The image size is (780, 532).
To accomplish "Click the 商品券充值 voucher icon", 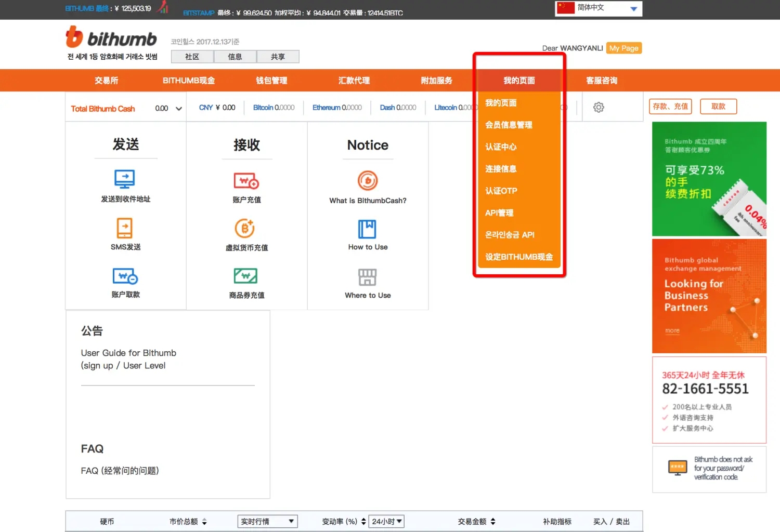I will 246,275.
